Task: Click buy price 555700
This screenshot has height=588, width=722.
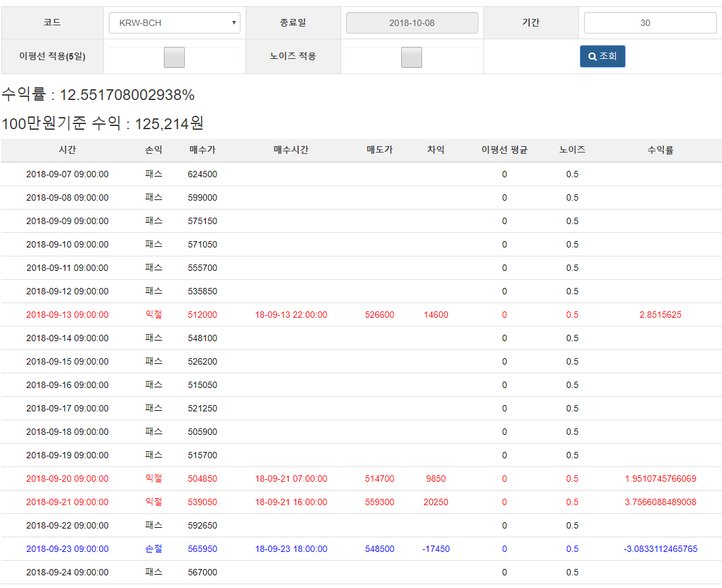Action: (202, 268)
